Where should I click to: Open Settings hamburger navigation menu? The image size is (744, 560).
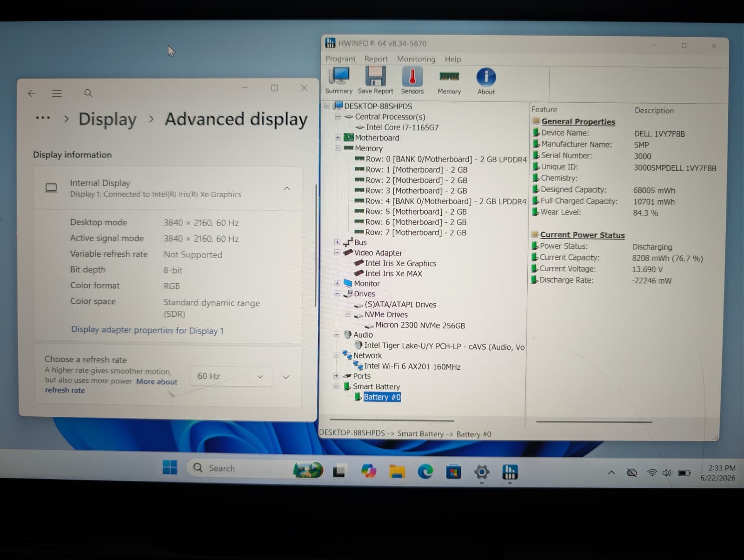coord(57,93)
